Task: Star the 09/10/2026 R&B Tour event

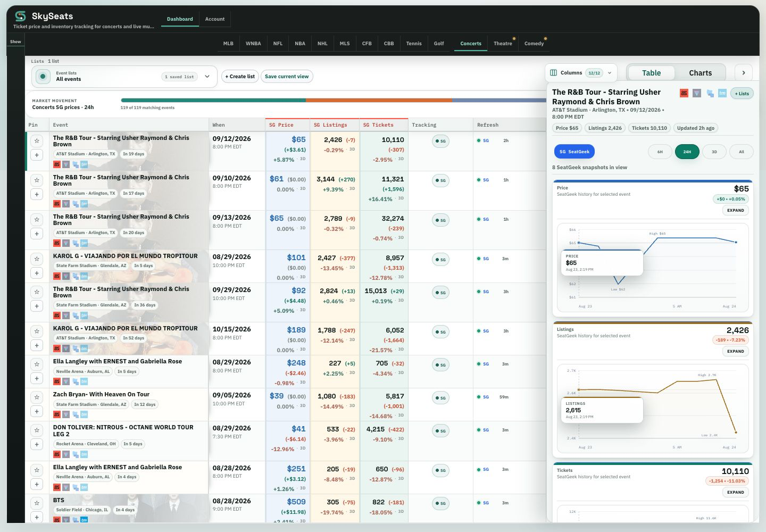Action: (37, 180)
